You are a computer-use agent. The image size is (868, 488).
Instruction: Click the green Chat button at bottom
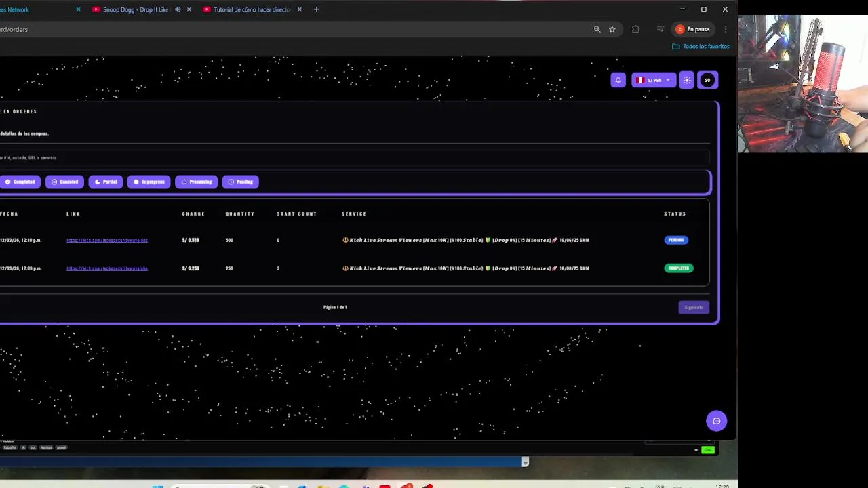coord(708,450)
